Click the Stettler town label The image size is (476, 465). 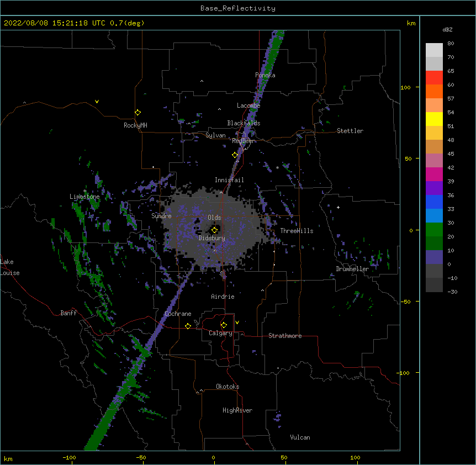pyautogui.click(x=350, y=131)
